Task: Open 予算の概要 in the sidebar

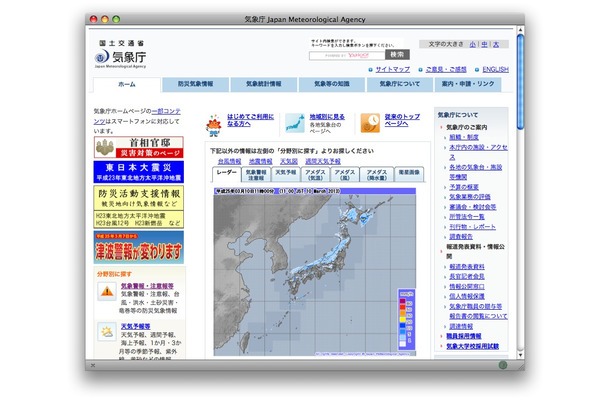Action: tap(464, 187)
